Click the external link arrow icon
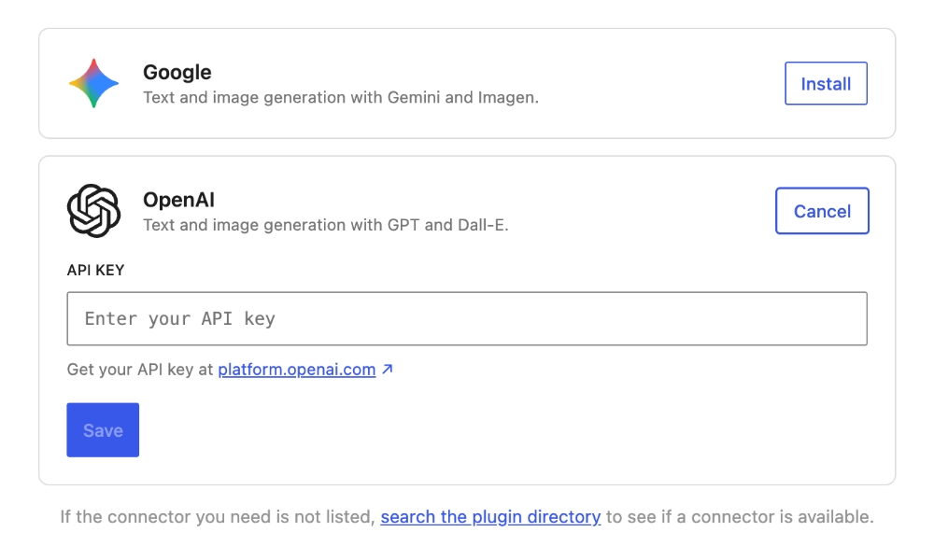This screenshot has width=934, height=560. click(x=388, y=370)
